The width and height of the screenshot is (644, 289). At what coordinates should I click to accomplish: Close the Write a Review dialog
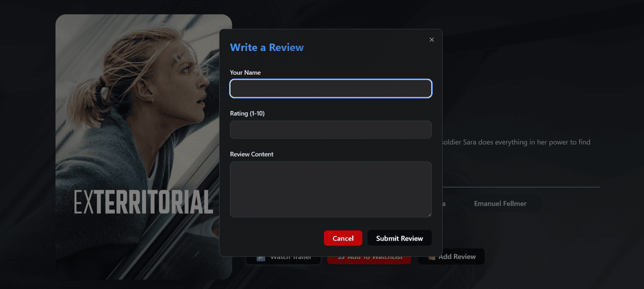point(431,40)
